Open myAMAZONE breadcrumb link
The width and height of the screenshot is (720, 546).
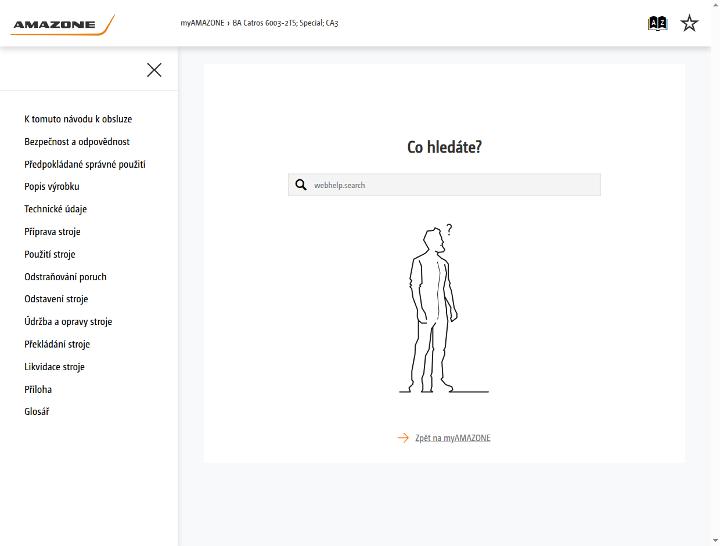(x=202, y=23)
